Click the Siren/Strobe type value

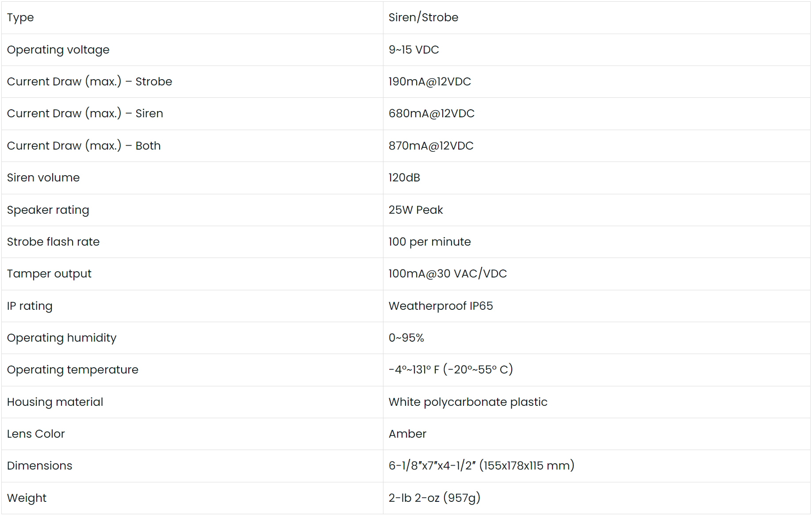click(x=423, y=18)
